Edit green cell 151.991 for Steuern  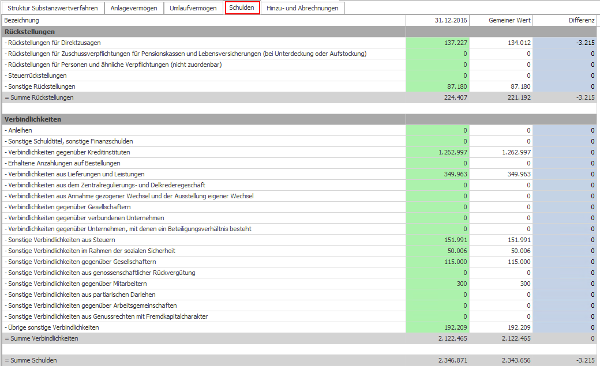pos(438,240)
